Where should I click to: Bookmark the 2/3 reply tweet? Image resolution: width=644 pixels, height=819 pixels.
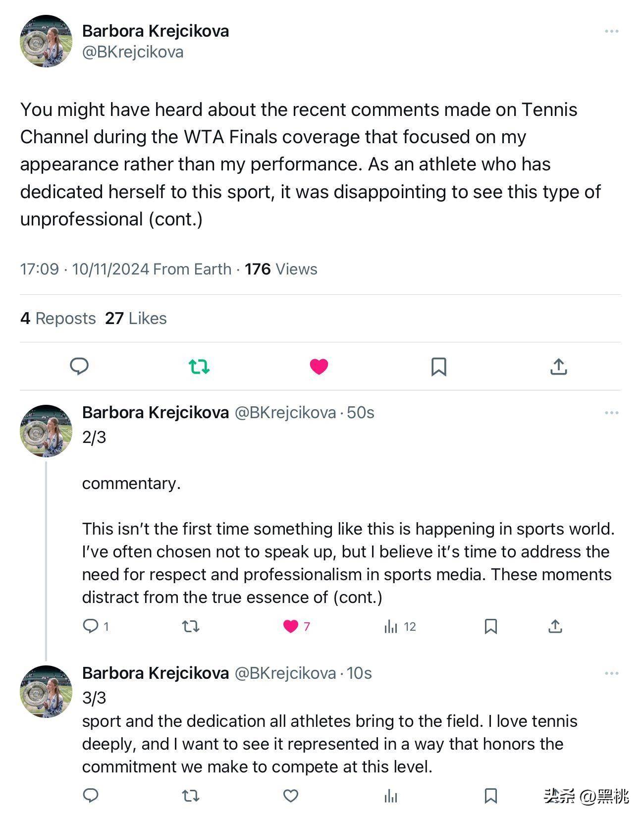point(490,627)
